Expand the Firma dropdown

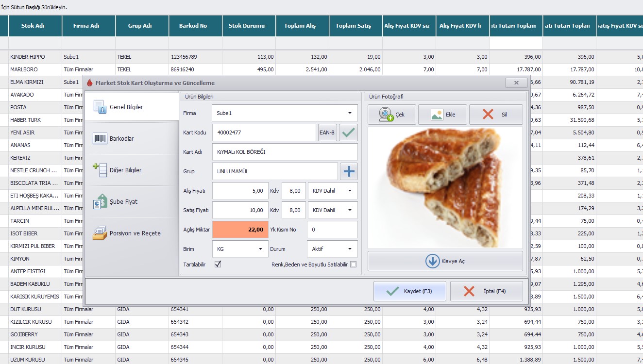[x=350, y=113]
